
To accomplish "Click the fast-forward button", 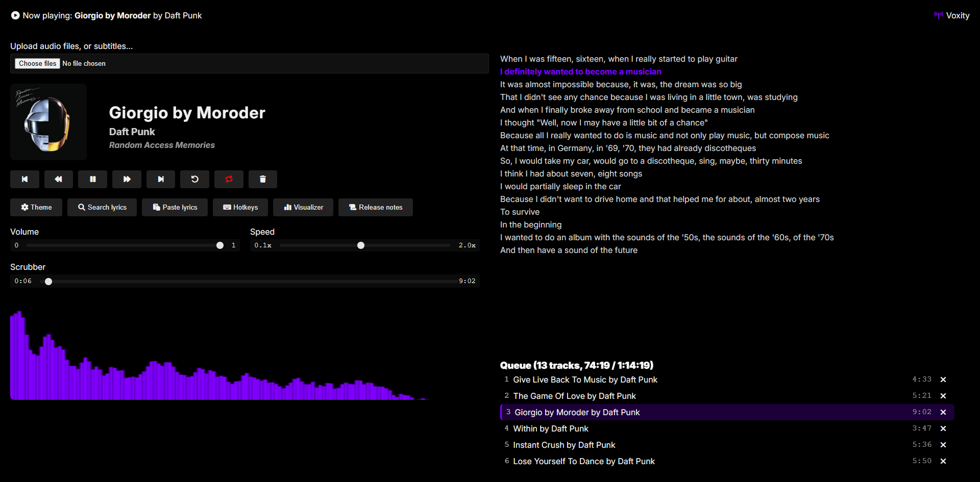I will tap(127, 179).
